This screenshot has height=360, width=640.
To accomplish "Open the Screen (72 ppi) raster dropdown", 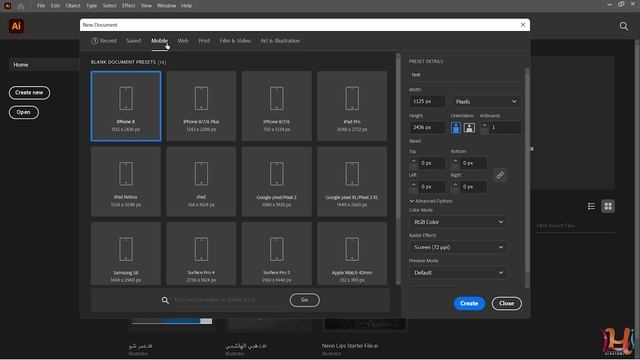I will [x=458, y=247].
